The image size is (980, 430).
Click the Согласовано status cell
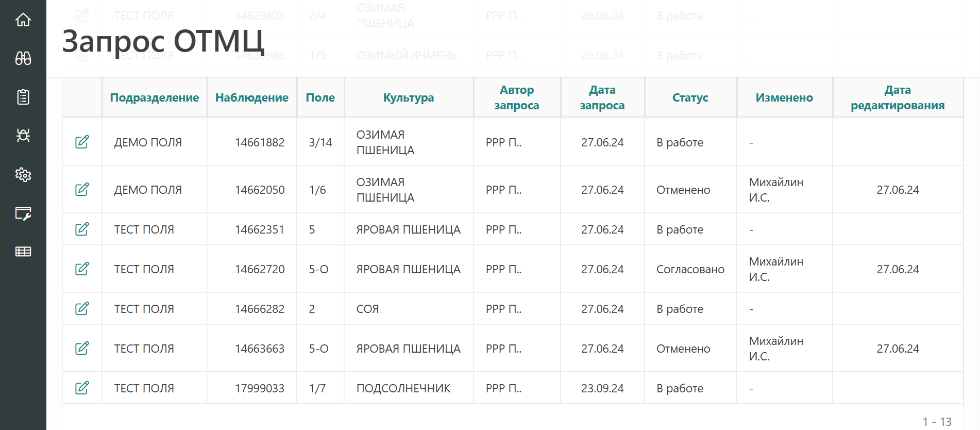[x=690, y=269]
